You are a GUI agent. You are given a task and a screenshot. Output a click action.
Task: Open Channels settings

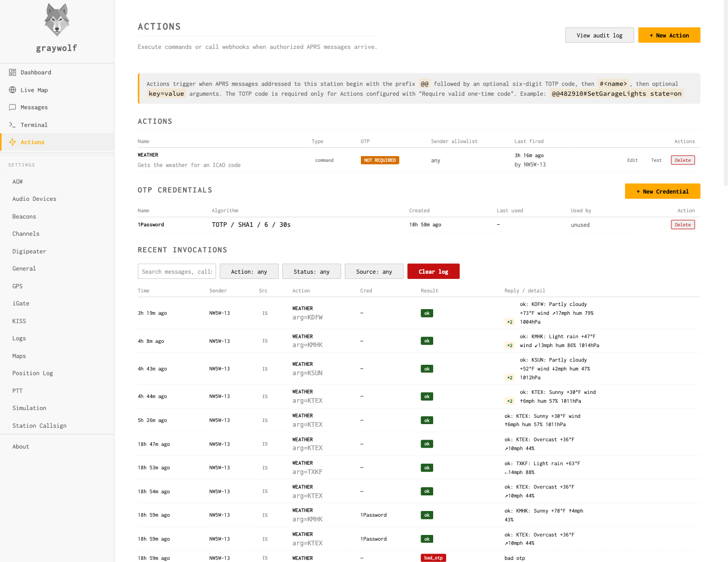(x=57, y=234)
